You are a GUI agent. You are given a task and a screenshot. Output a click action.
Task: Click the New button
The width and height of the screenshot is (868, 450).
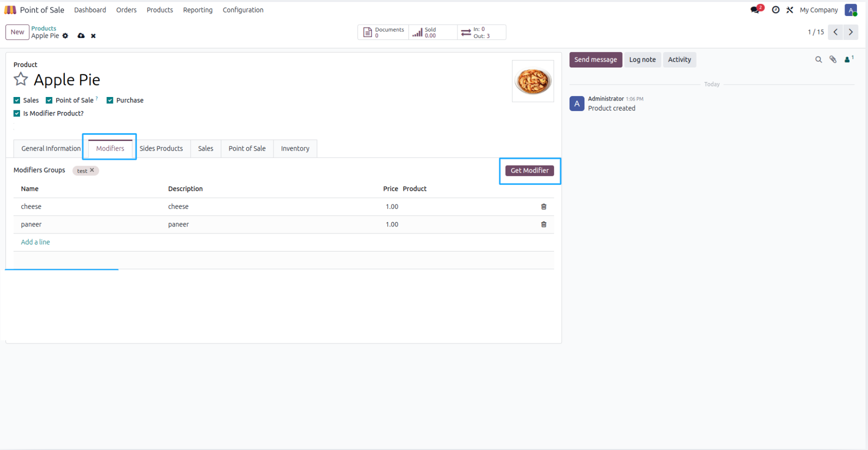coord(17,32)
